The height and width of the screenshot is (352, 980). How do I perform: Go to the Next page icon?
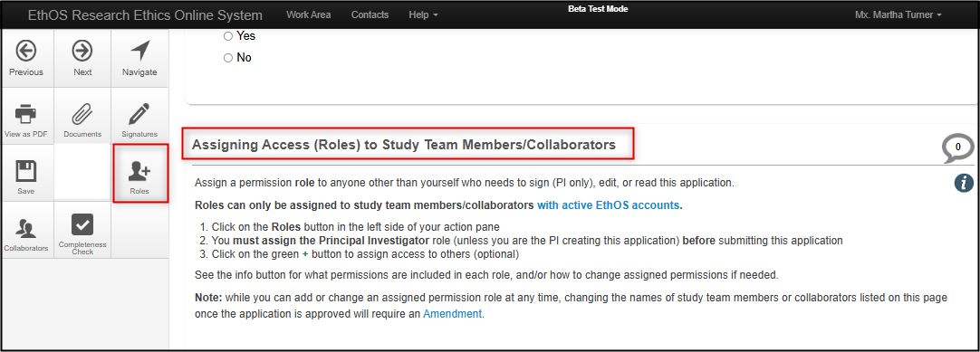pos(82,51)
